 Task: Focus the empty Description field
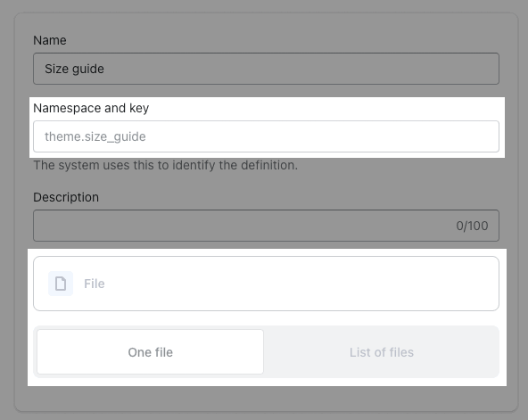pos(266,226)
